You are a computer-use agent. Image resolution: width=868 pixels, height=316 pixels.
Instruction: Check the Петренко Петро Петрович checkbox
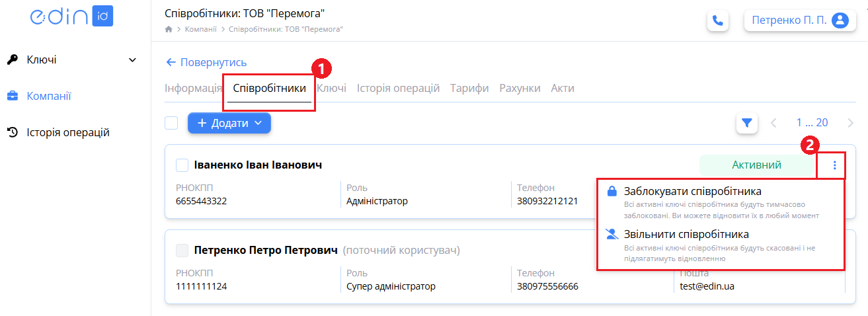pyautogui.click(x=182, y=251)
